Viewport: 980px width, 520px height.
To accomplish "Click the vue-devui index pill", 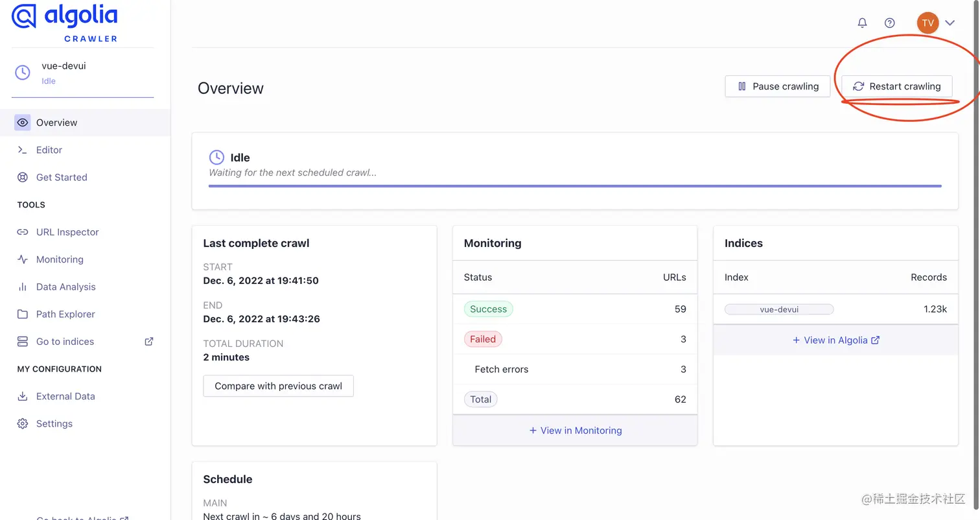I will pyautogui.click(x=779, y=309).
